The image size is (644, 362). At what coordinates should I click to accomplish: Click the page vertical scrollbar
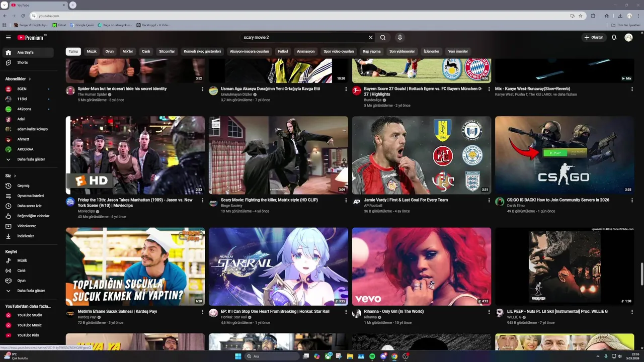click(641, 275)
